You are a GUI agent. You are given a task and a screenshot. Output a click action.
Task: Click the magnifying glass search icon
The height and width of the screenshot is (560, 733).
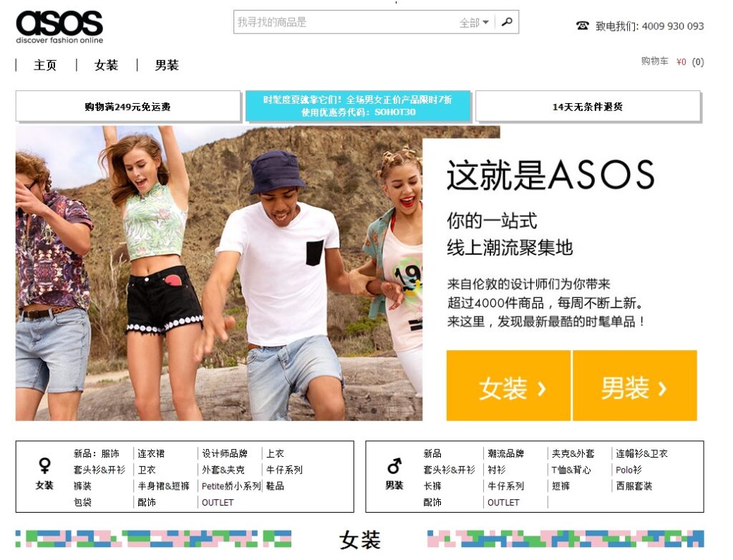507,22
